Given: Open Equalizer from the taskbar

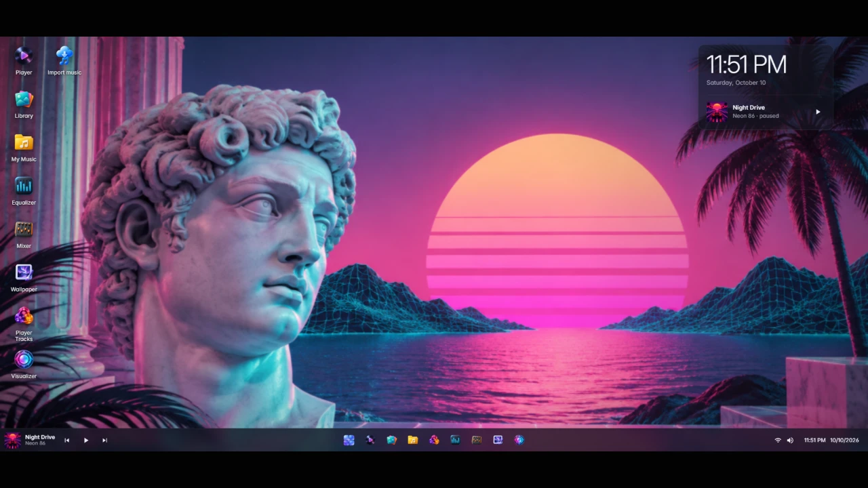Looking at the screenshot, I should point(455,440).
